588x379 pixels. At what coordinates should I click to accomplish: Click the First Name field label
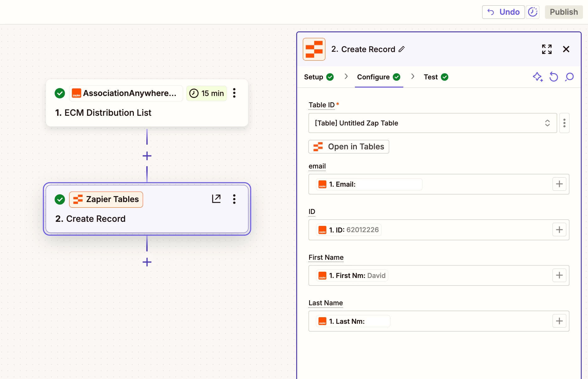pyautogui.click(x=326, y=258)
